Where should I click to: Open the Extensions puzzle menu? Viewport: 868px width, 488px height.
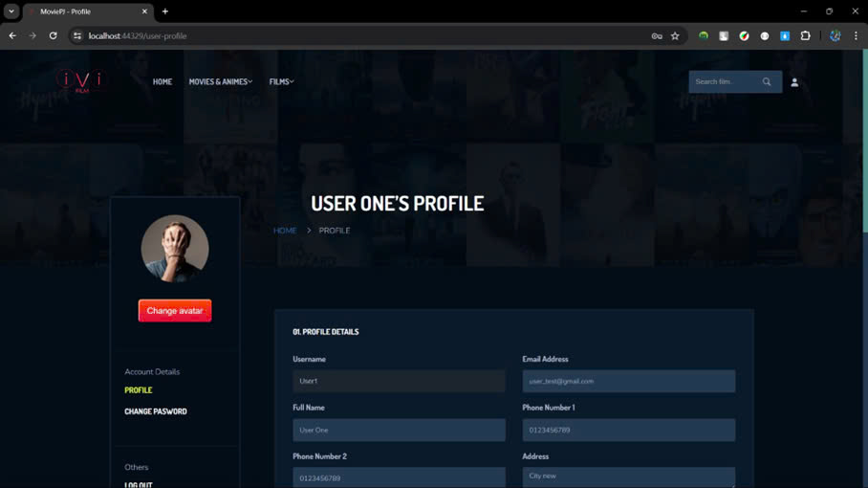[x=806, y=36]
